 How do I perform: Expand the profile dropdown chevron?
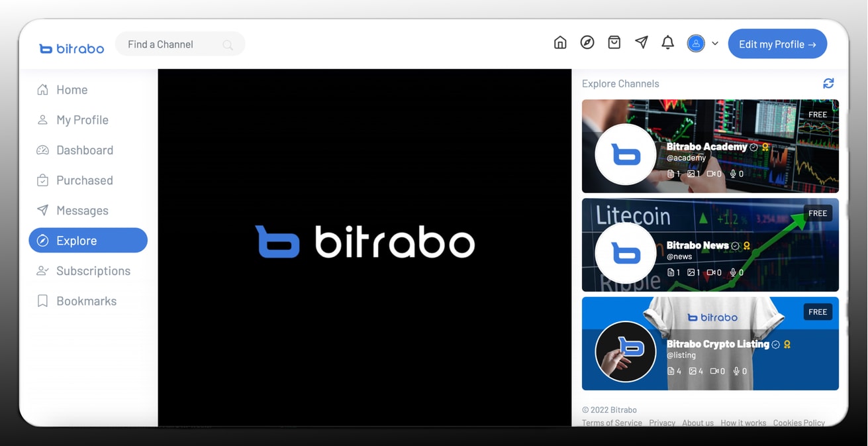click(715, 44)
